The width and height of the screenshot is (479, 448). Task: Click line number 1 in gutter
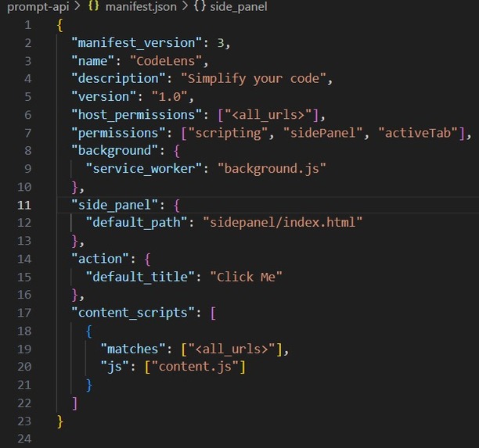(28, 25)
